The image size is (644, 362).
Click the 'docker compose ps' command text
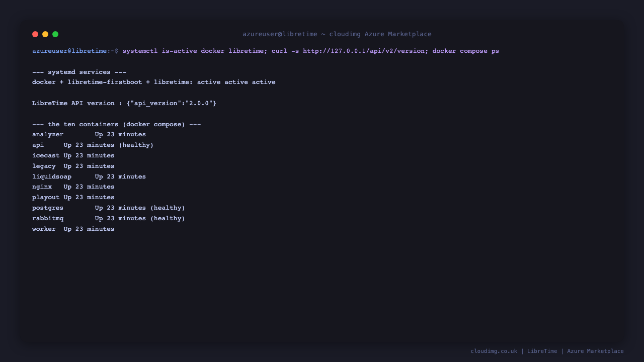(466, 51)
